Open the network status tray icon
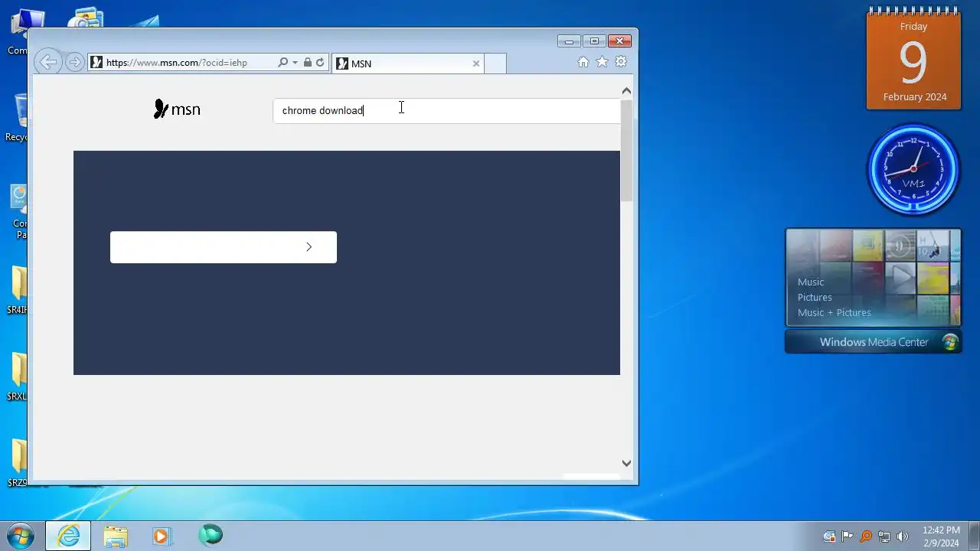This screenshot has width=980, height=551. coord(884,536)
